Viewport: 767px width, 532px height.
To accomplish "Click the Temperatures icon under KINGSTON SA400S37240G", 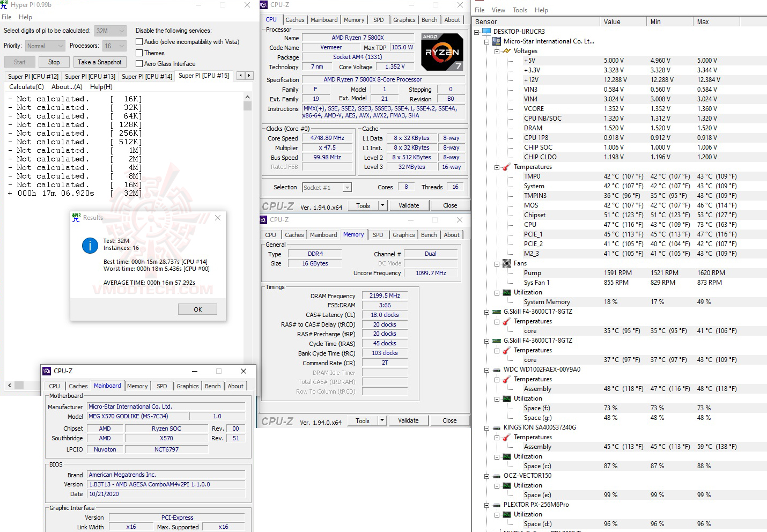I will (507, 437).
